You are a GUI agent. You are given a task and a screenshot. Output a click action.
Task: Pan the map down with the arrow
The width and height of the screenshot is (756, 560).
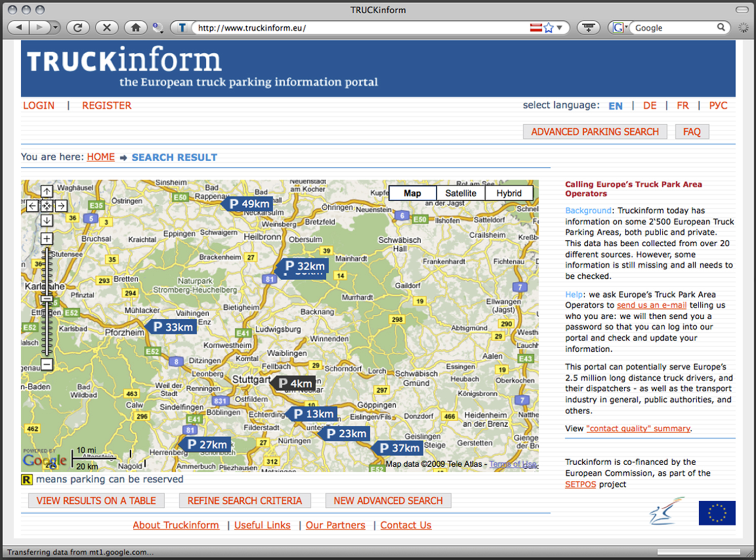[x=47, y=220]
